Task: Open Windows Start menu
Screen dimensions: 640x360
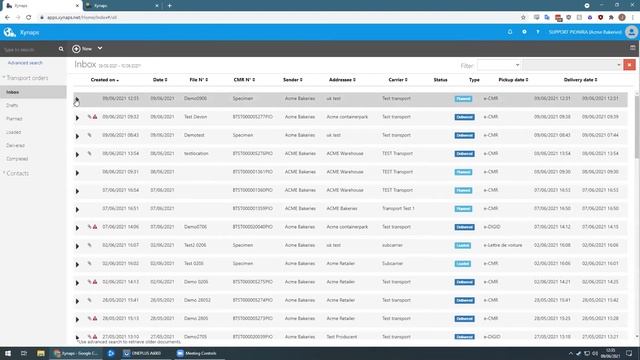Action: 8,353
